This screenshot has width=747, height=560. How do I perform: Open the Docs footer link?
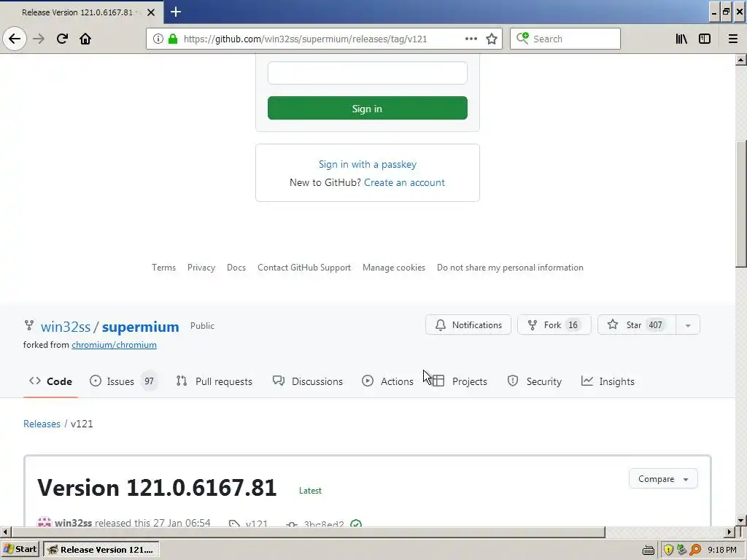pyautogui.click(x=236, y=268)
